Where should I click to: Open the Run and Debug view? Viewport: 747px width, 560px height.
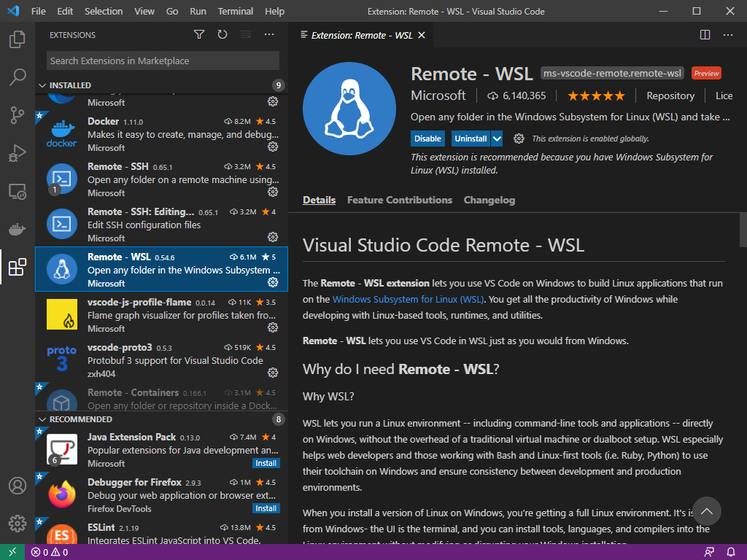[18, 153]
